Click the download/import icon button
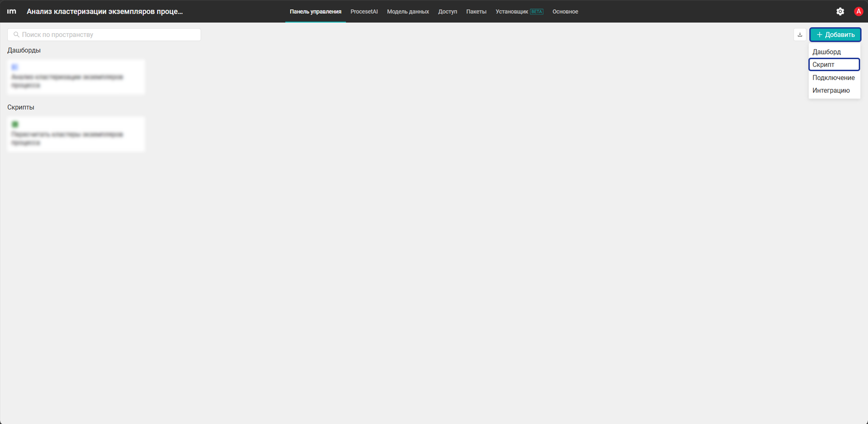This screenshot has width=868, height=424. (800, 35)
